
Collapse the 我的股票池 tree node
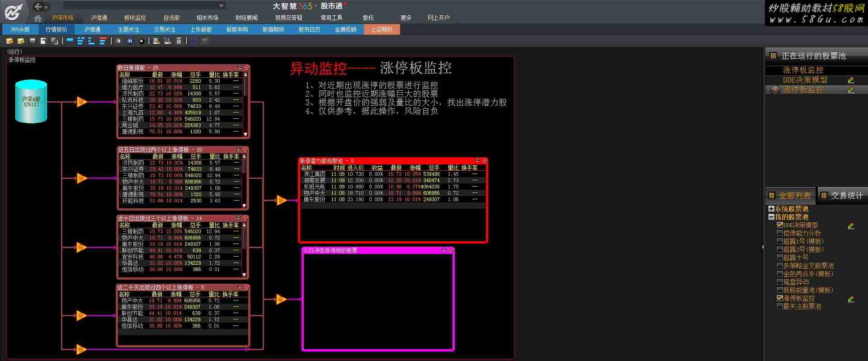[x=771, y=217]
